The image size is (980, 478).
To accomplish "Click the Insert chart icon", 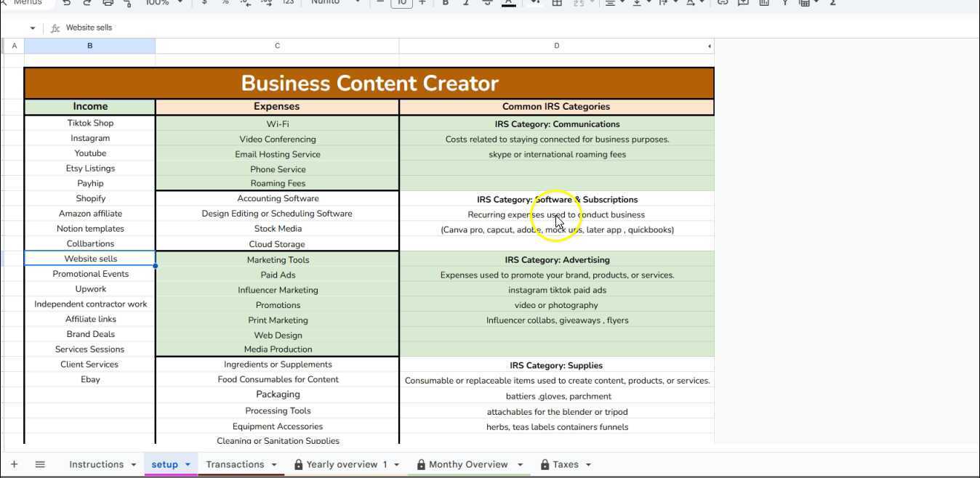I will tap(764, 3).
